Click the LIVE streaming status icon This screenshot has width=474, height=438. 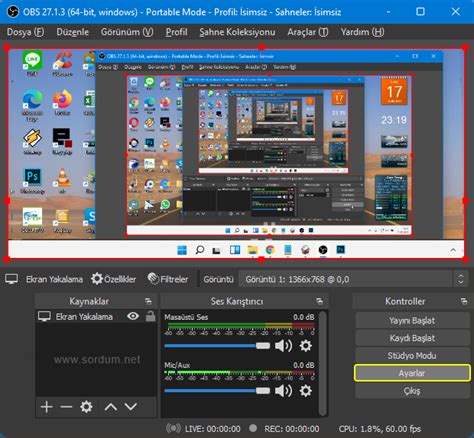174,428
